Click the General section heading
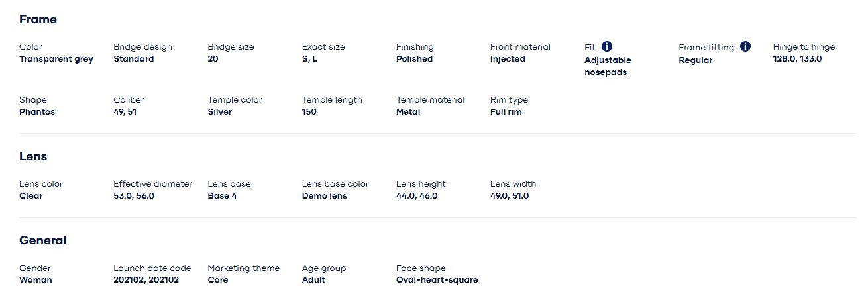The image size is (868, 298). point(42,240)
